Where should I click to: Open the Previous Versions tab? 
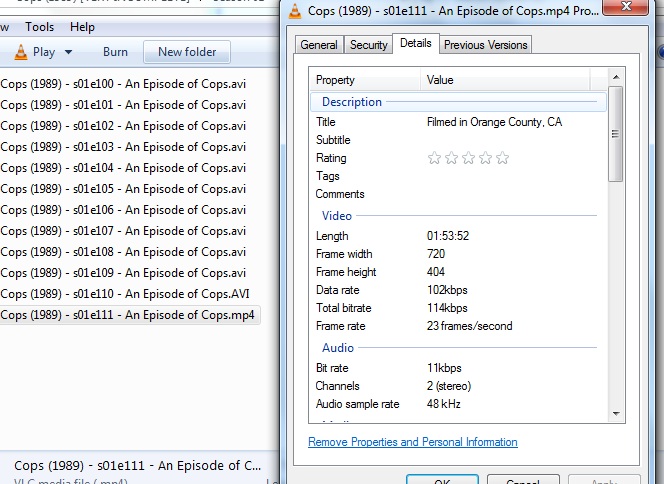point(485,45)
